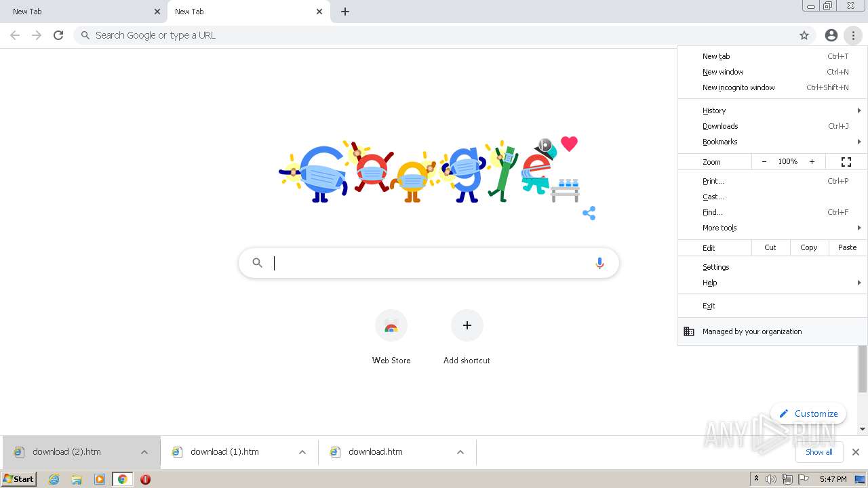The height and width of the screenshot is (488, 868).
Task: Open the profile avatar icon
Action: click(831, 35)
